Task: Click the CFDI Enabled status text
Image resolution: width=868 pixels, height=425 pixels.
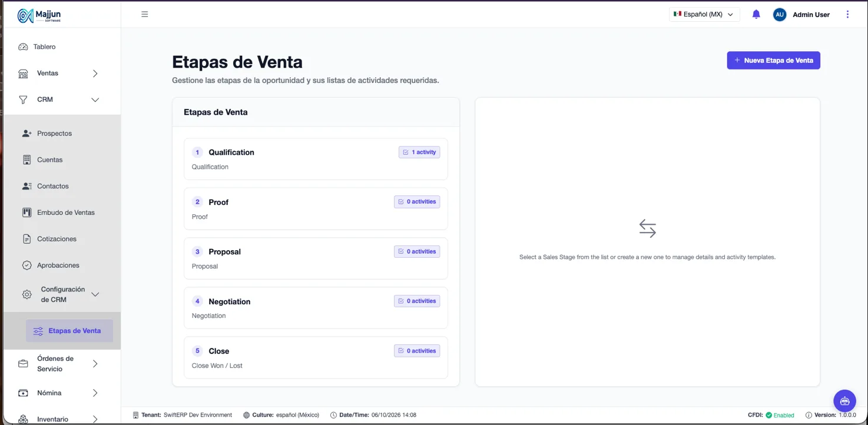Action: pos(771,415)
